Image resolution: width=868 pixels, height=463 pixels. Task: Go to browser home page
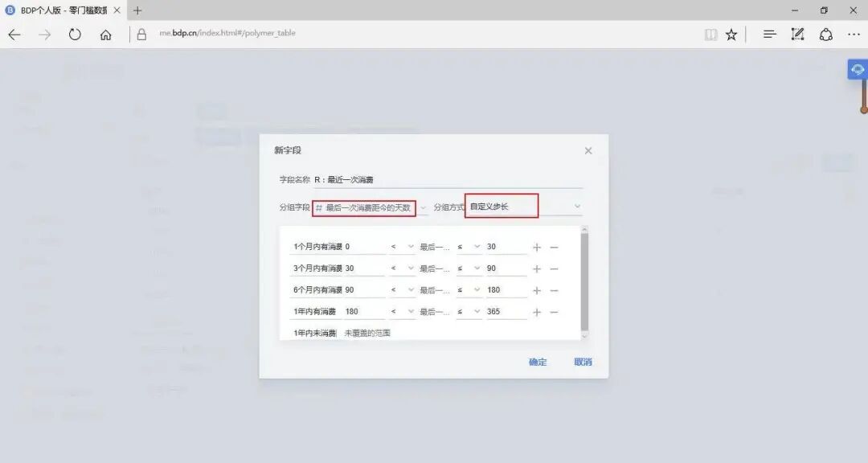pos(108,34)
